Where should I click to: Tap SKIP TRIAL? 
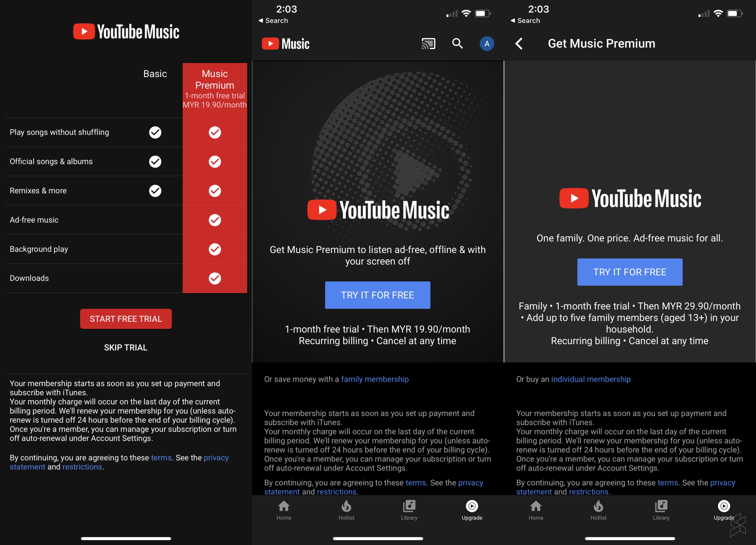[125, 347]
